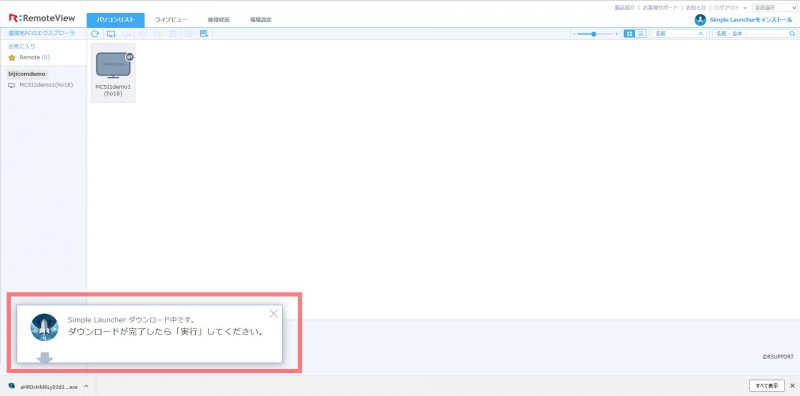
Task: Click the Simple Launcherをインストール link
Action: [x=751, y=20]
